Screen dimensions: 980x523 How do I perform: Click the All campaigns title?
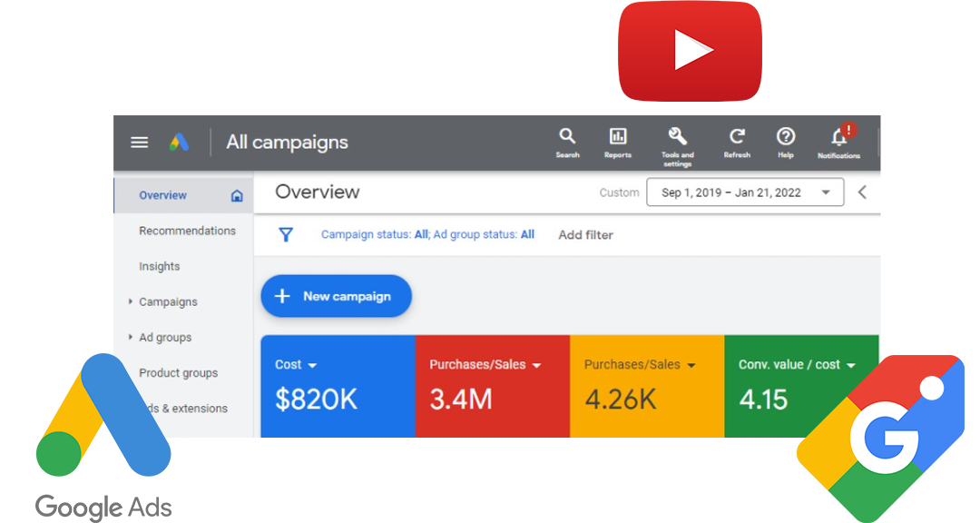pos(287,142)
